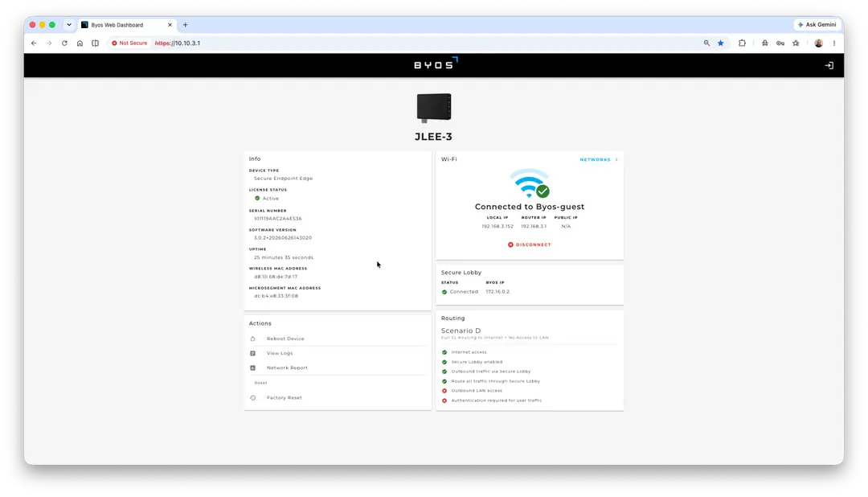This screenshot has height=497, width=868.
Task: Click the BYOS logo in header
Action: [x=436, y=64]
